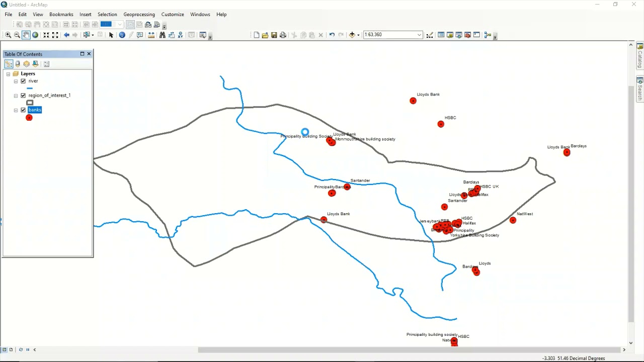List layers by selection

35,64
